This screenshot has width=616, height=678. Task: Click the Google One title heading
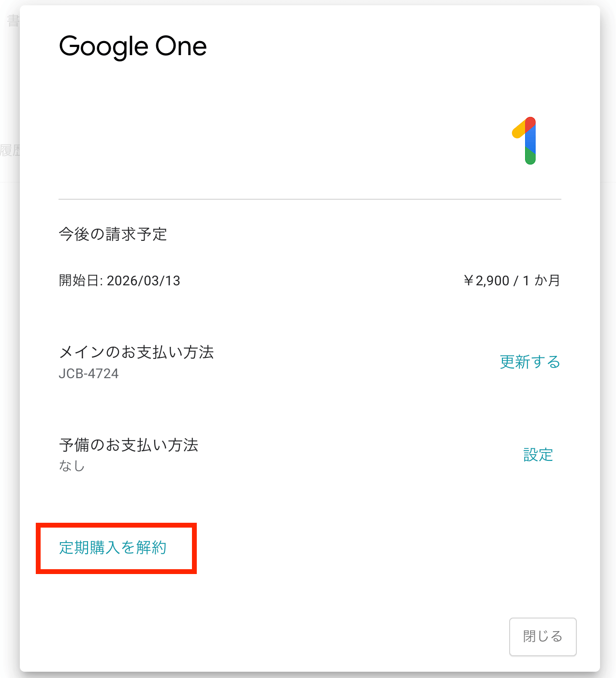(133, 46)
